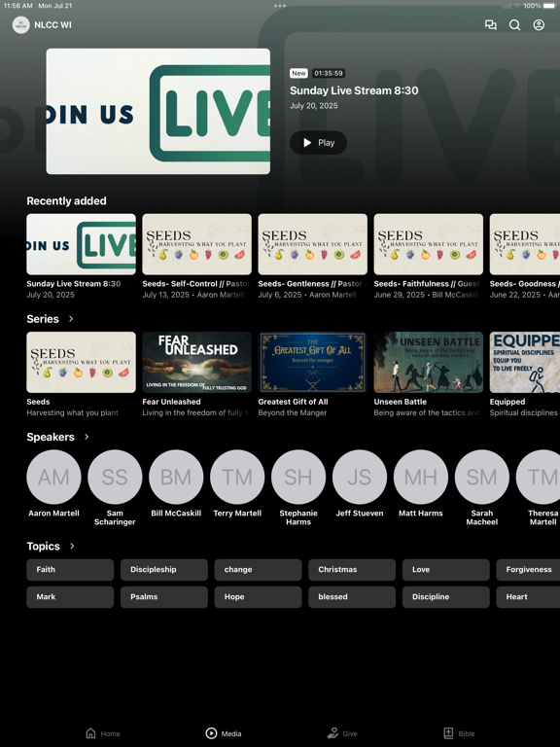
Task: Click the 'July 13, 2025 • Aaron Martell' text
Action: coord(193,295)
